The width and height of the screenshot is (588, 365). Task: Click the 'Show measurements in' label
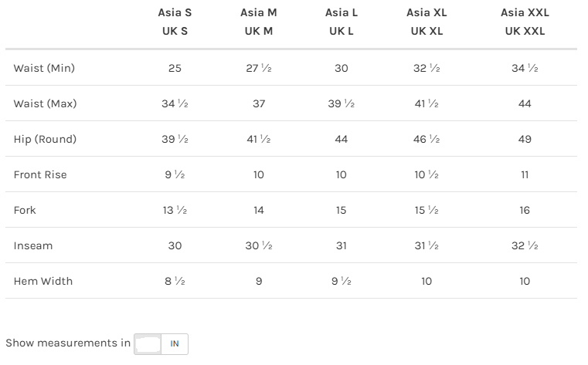tap(68, 343)
